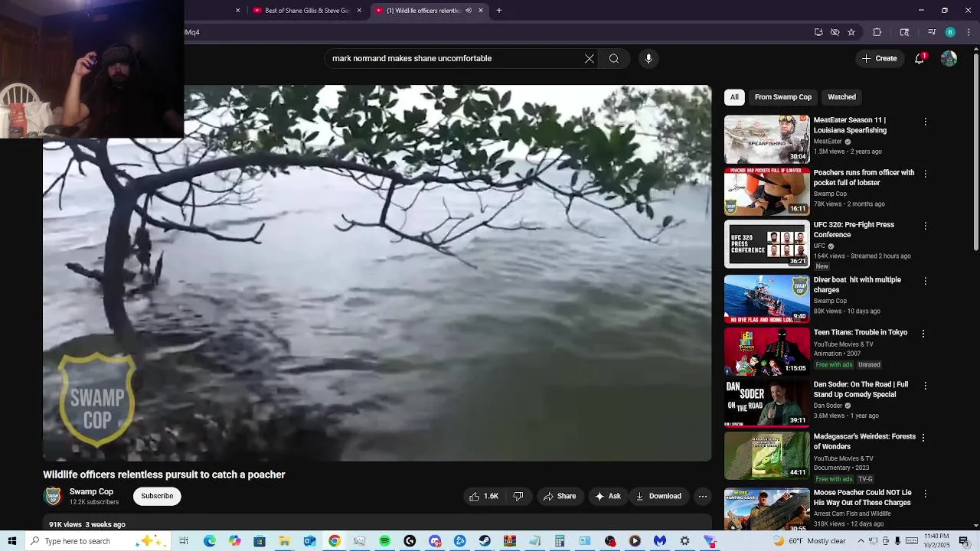Open options for Moose Poacher video

[x=925, y=494]
